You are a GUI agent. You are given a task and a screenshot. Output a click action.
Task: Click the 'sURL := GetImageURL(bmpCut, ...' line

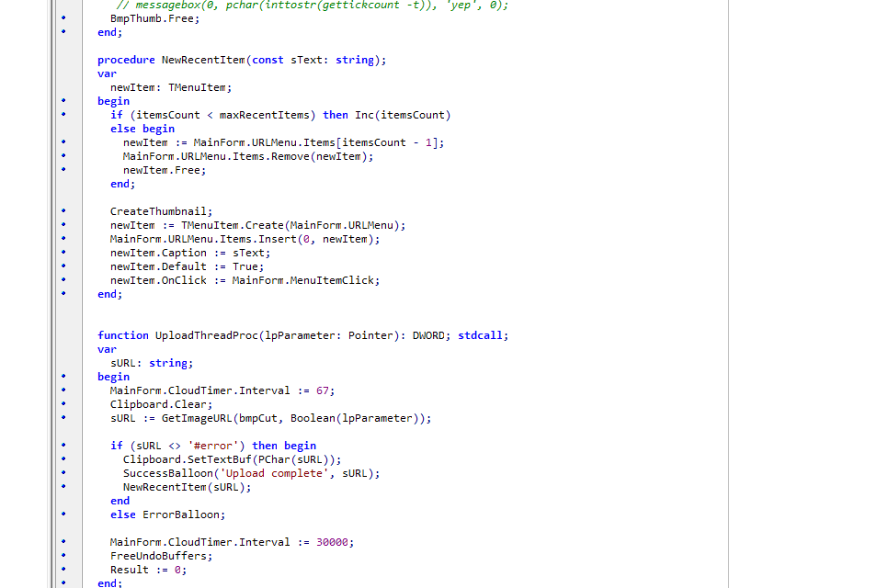click(270, 418)
